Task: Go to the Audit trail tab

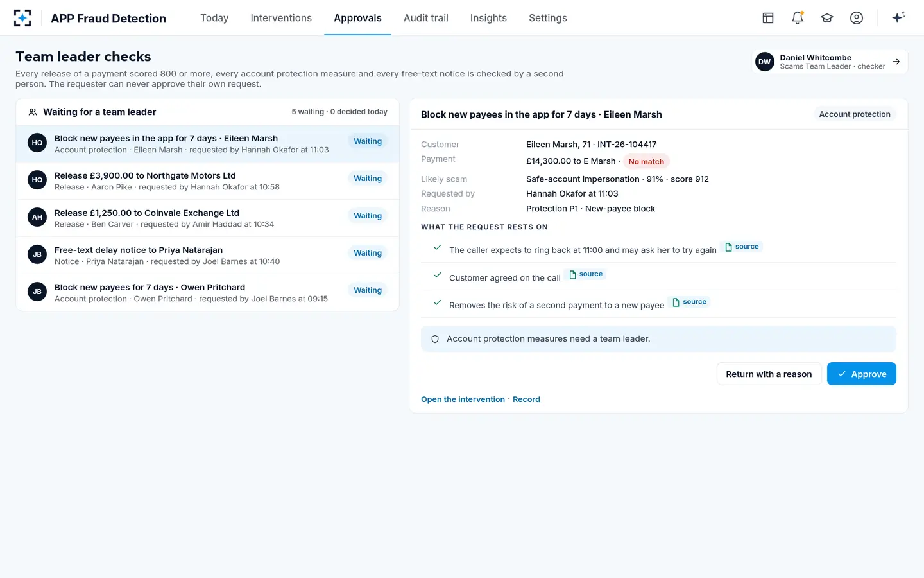Action: click(x=426, y=18)
